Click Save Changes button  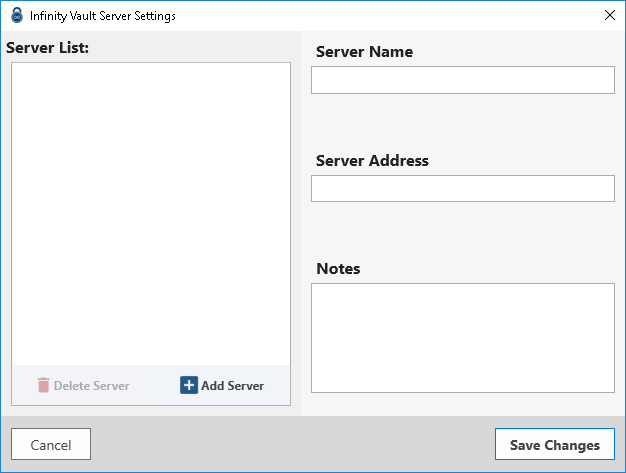click(554, 445)
